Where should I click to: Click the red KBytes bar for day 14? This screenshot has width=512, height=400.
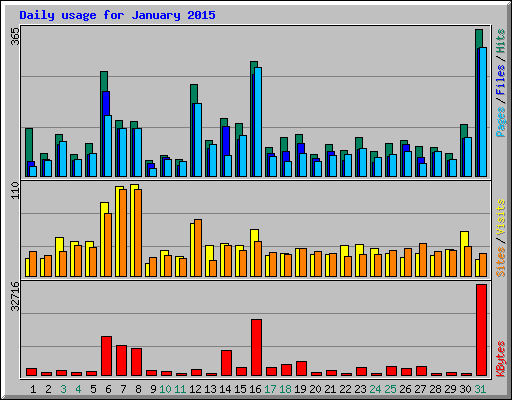pos(226,363)
